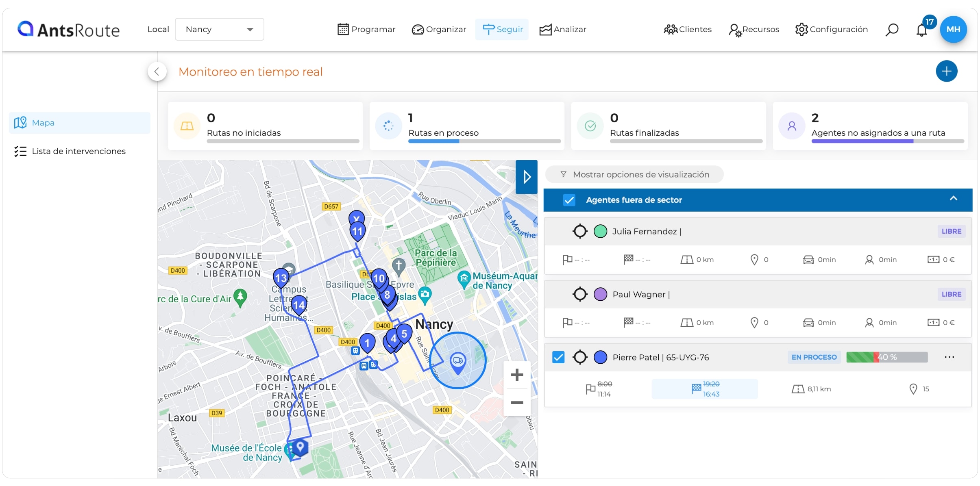Locate Pierre Patel with the target icon

tap(580, 357)
